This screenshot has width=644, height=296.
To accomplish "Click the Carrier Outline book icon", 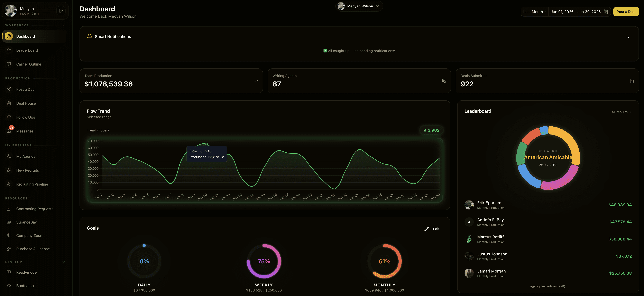I will tap(9, 64).
